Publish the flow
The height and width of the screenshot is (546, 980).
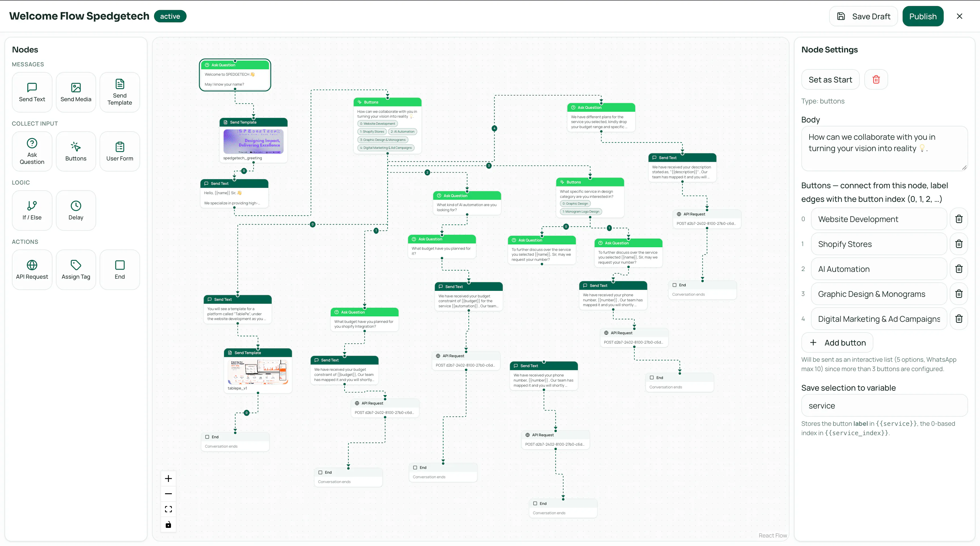point(922,16)
